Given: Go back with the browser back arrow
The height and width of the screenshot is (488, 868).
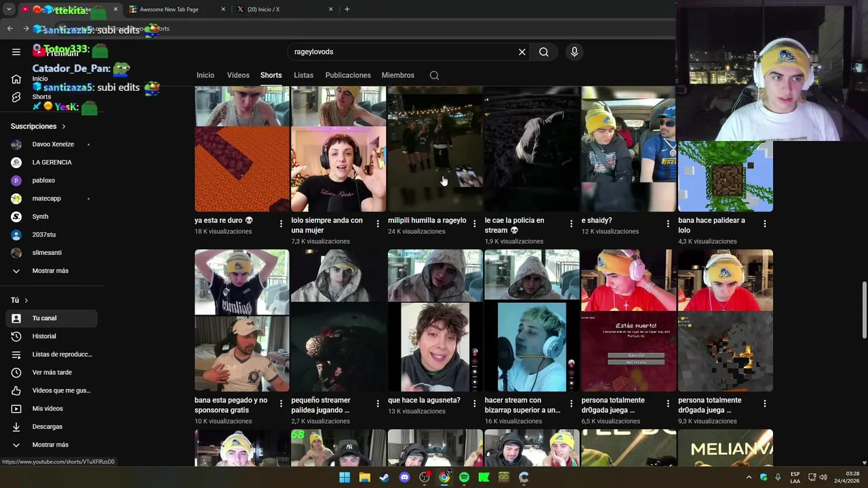Looking at the screenshot, I should [9, 28].
